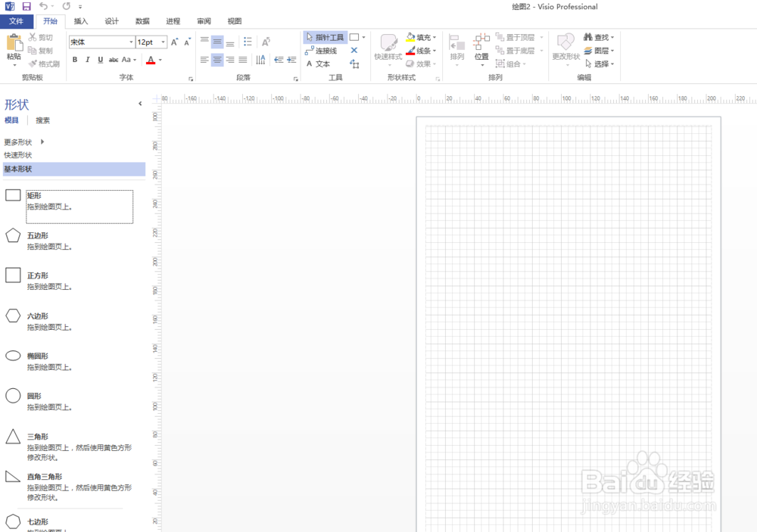Viewport: 757px width, 532px height.
Task: Open the 排列 align dropdown button
Action: [456, 50]
